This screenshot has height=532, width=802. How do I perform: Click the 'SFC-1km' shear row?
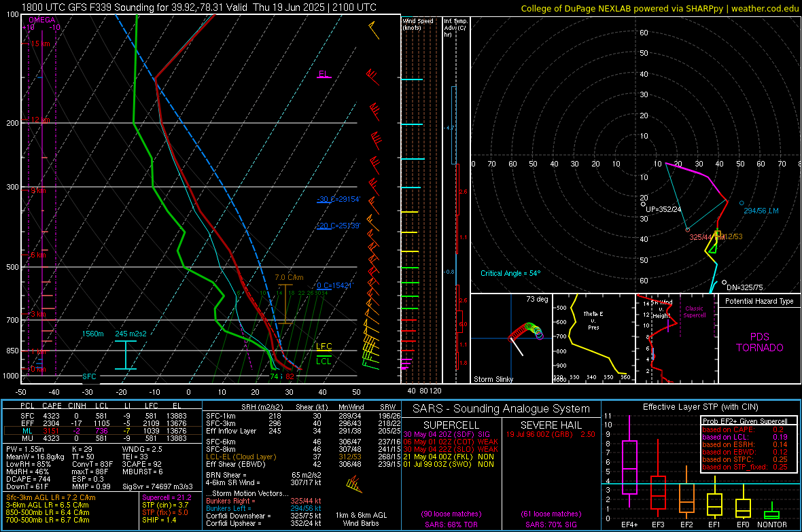(303, 416)
